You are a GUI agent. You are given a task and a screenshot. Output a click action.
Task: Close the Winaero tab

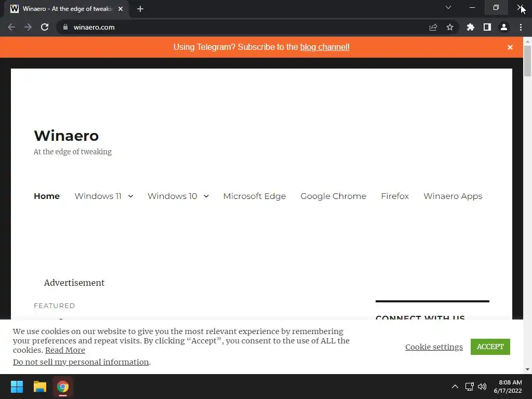pyautogui.click(x=121, y=9)
